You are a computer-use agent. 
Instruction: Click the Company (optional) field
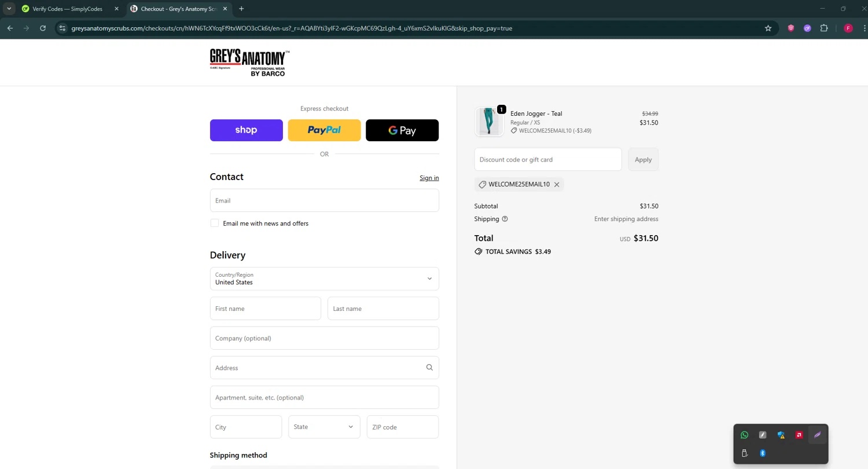[x=324, y=338]
